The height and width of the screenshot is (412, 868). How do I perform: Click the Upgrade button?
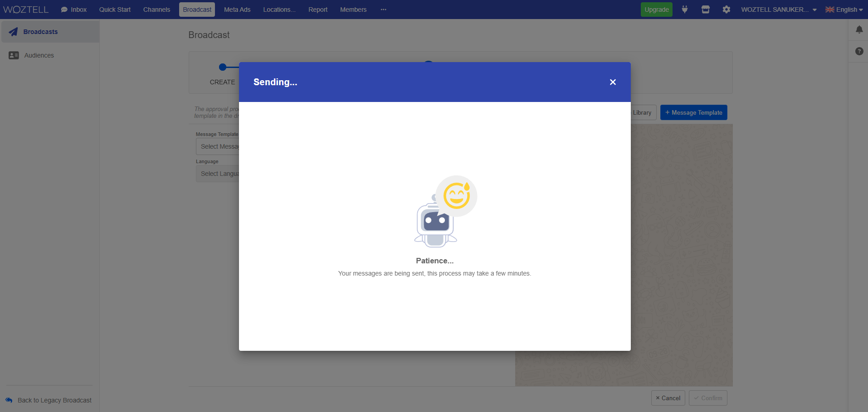coord(656,10)
